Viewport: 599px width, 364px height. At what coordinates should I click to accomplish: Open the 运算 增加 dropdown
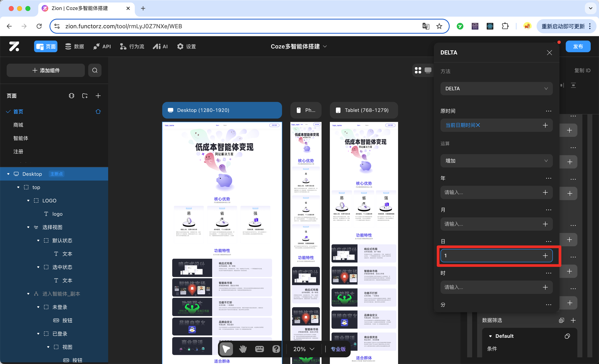click(496, 161)
